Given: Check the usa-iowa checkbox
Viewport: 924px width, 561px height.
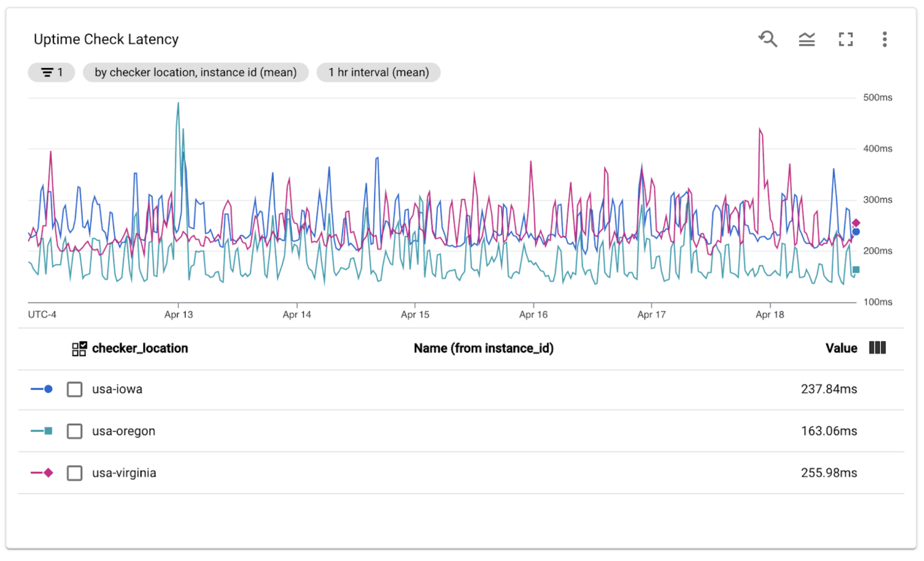Looking at the screenshot, I should [x=74, y=389].
